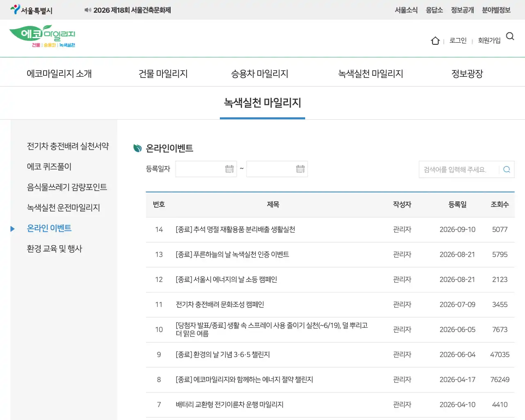Open post 추석 명절 재활용품 분리배출 생활실천

click(x=235, y=229)
